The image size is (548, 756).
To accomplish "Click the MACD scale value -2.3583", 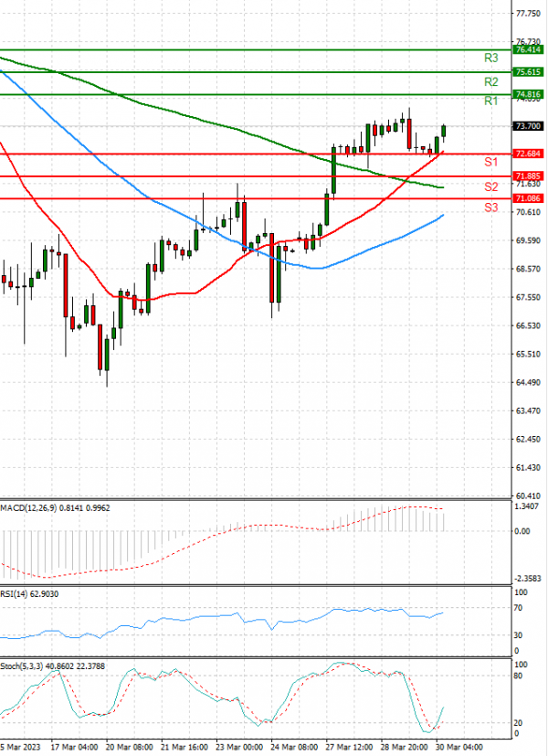I will [x=527, y=579].
